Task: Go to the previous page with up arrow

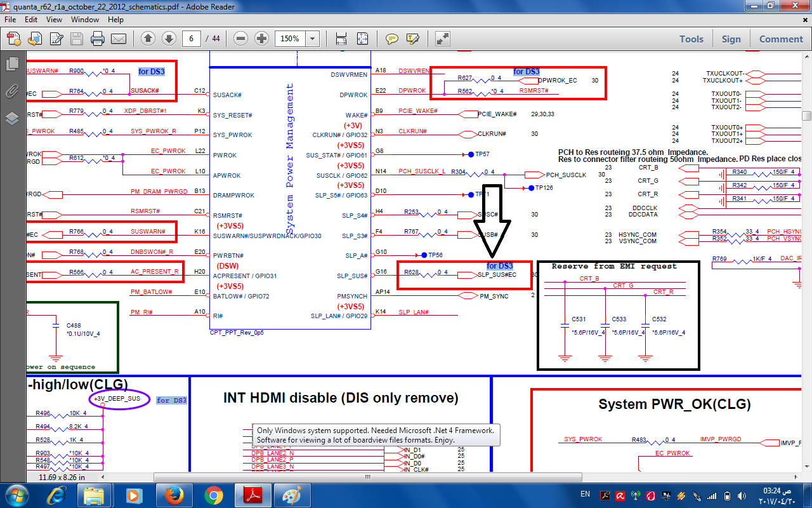Action: click(x=148, y=39)
